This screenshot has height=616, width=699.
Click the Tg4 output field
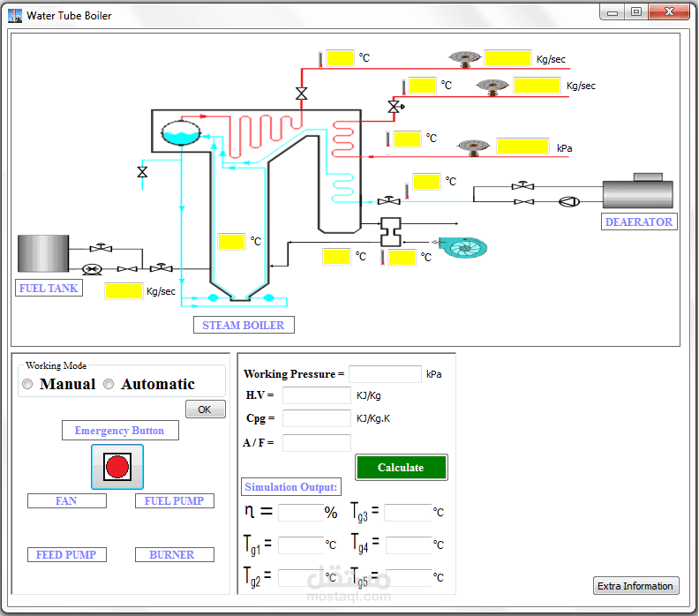[409, 545]
